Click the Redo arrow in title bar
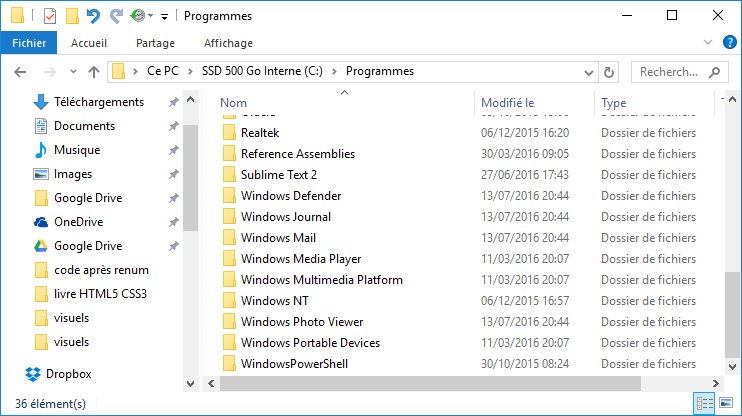This screenshot has width=742, height=416. tap(116, 16)
